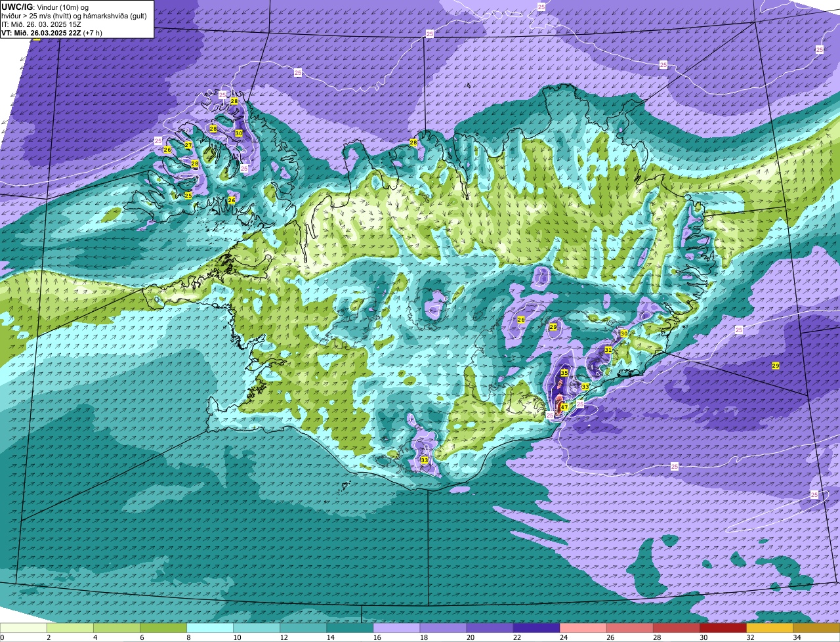
Task: Click the legend tick number 2
Action: point(49,637)
